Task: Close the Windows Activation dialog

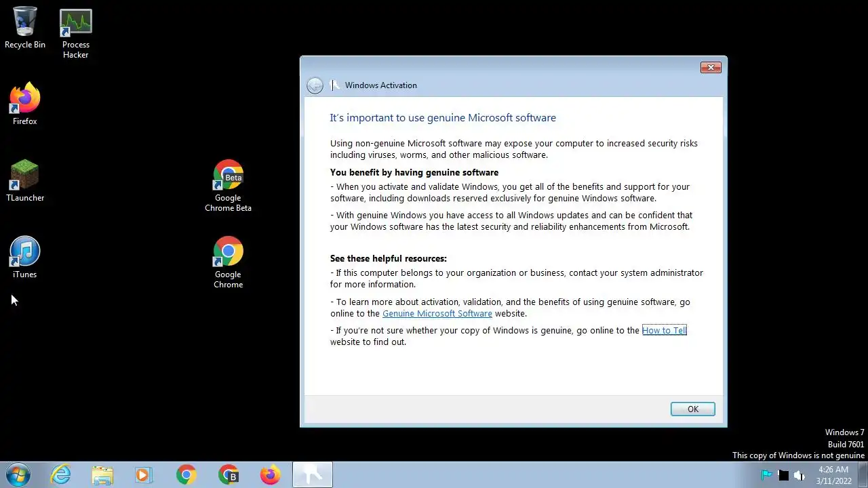Action: 710,67
